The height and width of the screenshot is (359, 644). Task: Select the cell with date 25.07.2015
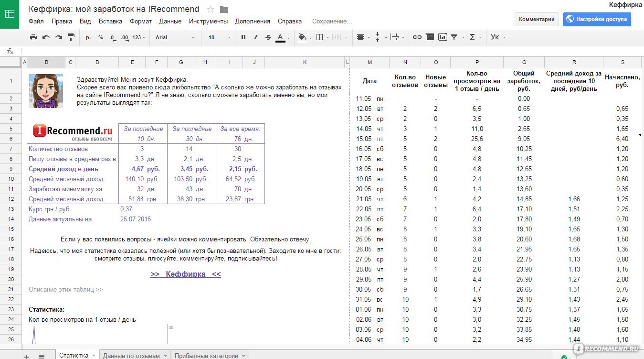click(x=136, y=219)
